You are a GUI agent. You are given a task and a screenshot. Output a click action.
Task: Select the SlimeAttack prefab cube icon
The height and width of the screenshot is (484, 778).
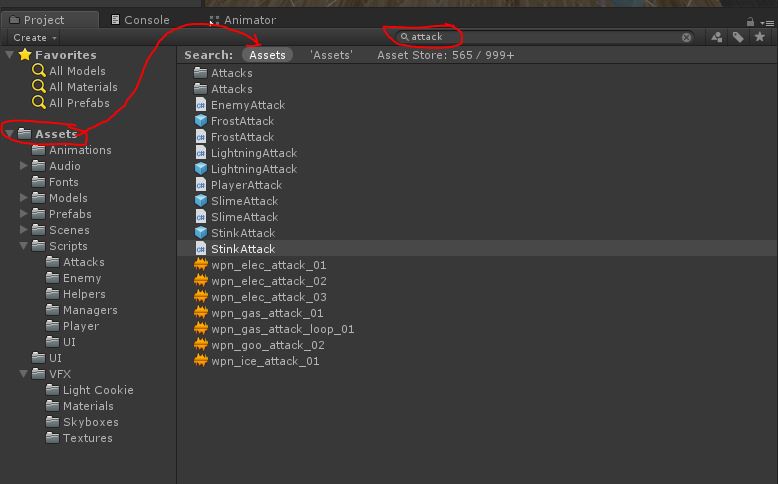200,201
